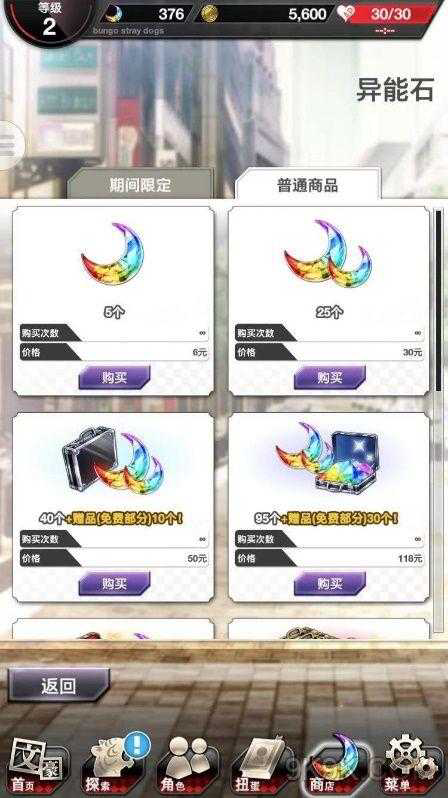Click the 返回 back button
The width and height of the screenshot is (448, 798).
click(x=59, y=685)
